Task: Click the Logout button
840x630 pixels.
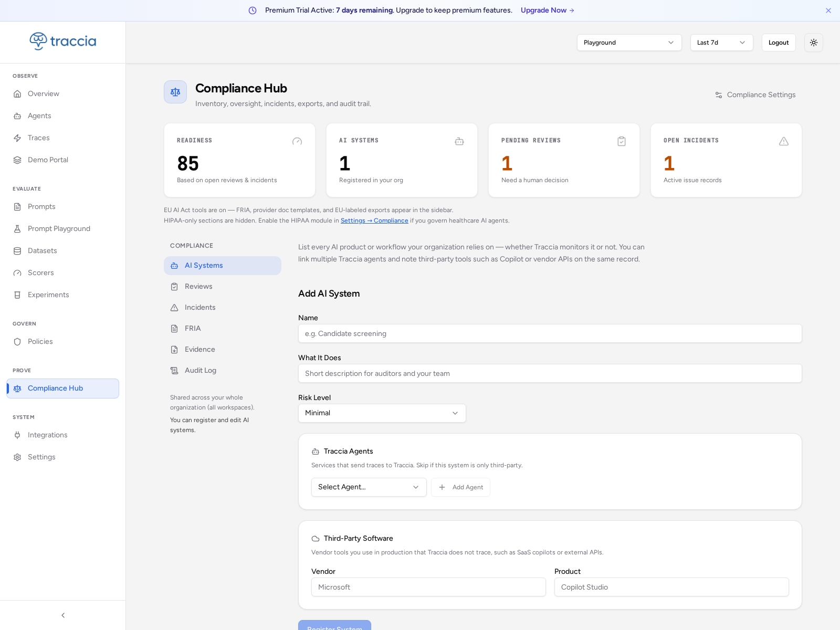Action: [x=779, y=43]
